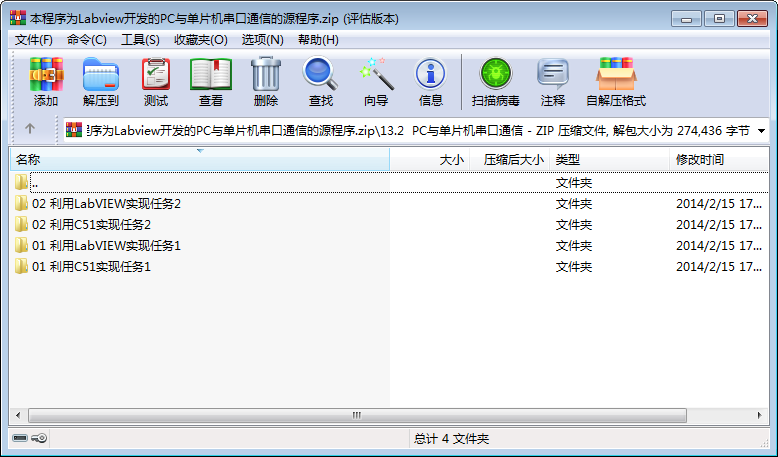Go up one level with the arrow
Screen dimensions: 778x457
point(30,129)
